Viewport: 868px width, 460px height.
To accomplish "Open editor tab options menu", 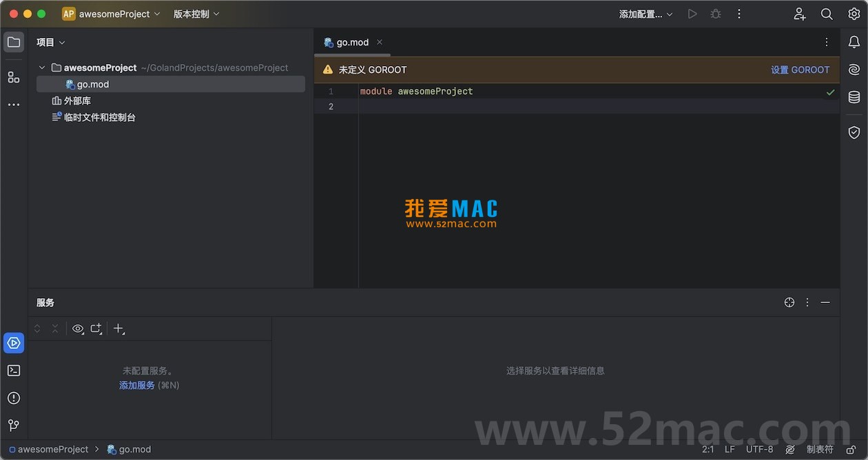I will [x=827, y=42].
